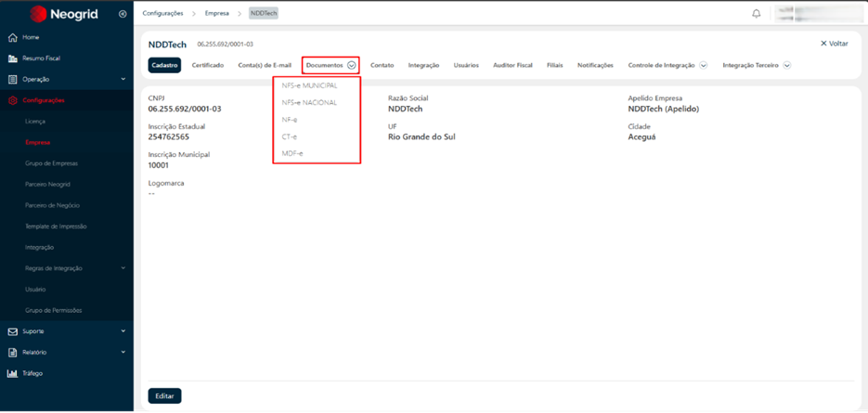868x413 pixels.
Task: Open the Notificações tab
Action: [595, 65]
